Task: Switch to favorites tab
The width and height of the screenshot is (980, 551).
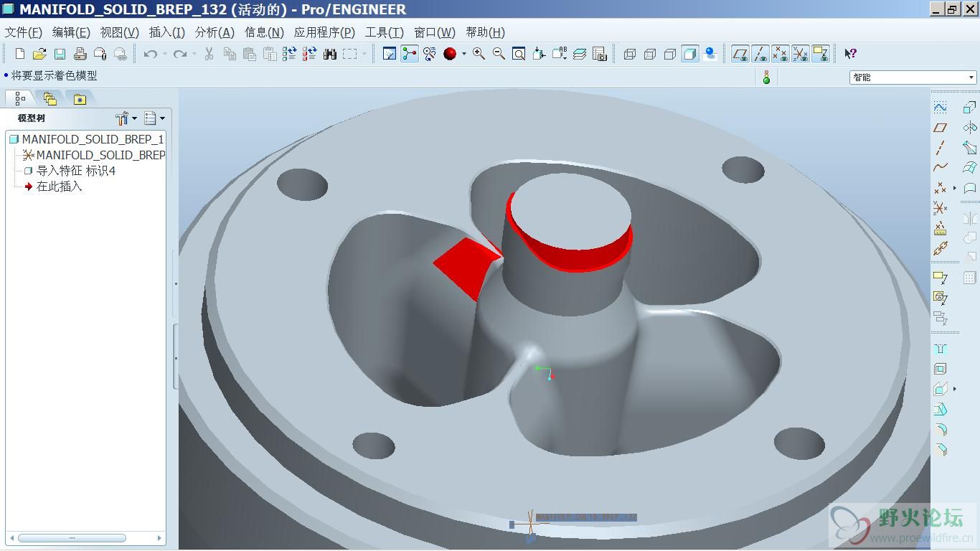Action: pos(80,98)
